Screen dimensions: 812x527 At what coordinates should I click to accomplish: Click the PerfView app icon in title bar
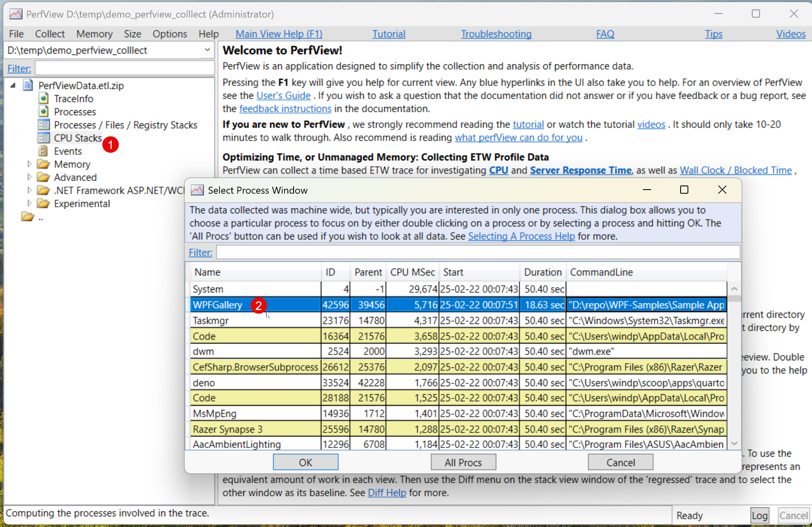16,14
